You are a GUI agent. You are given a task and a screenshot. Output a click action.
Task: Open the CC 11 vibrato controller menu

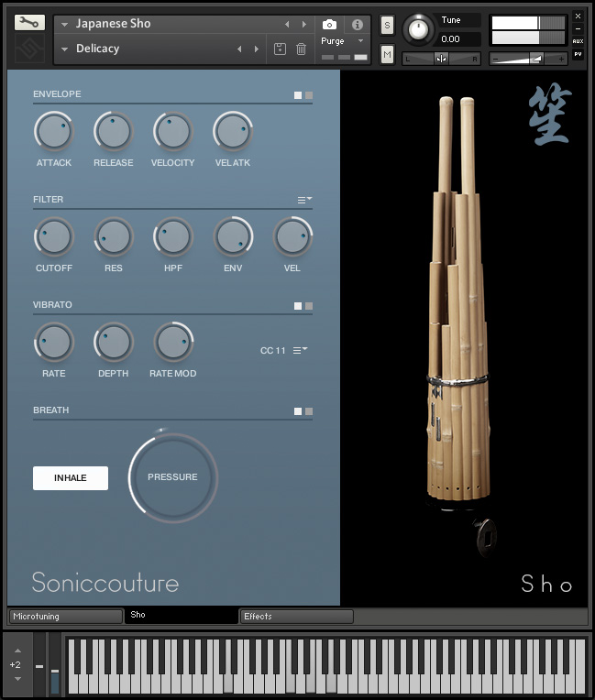pyautogui.click(x=300, y=350)
